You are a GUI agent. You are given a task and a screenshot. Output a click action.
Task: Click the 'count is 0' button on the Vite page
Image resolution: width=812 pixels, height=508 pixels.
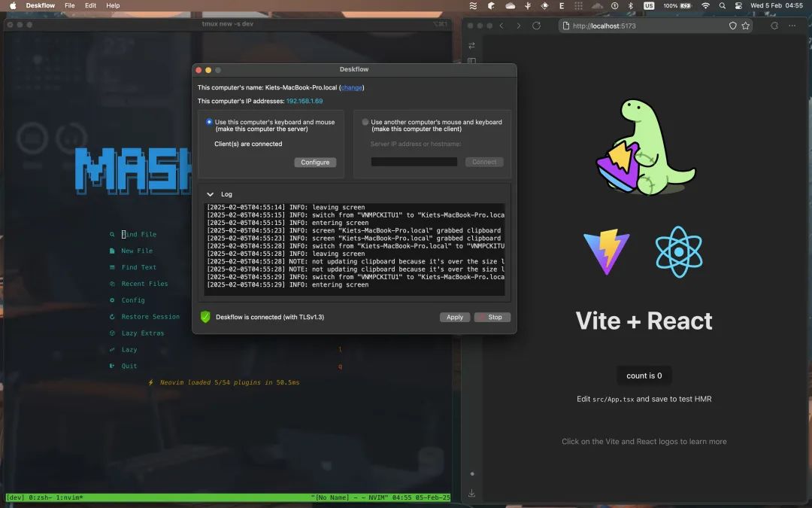(x=644, y=375)
